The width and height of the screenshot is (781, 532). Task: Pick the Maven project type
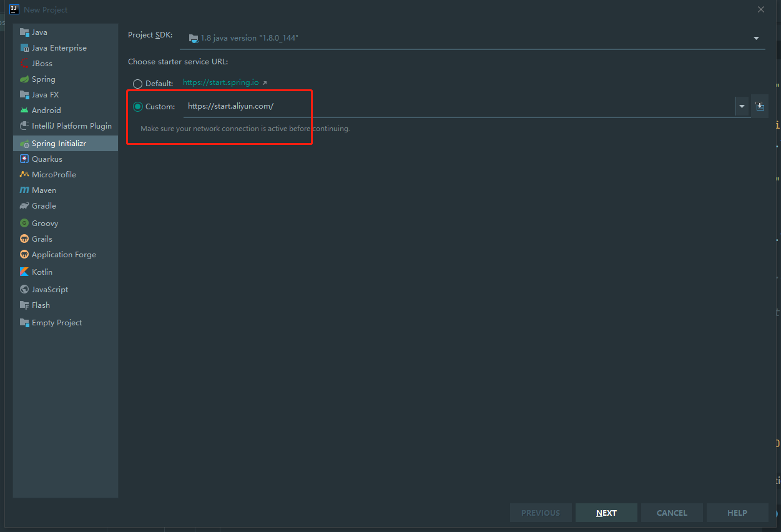[43, 190]
